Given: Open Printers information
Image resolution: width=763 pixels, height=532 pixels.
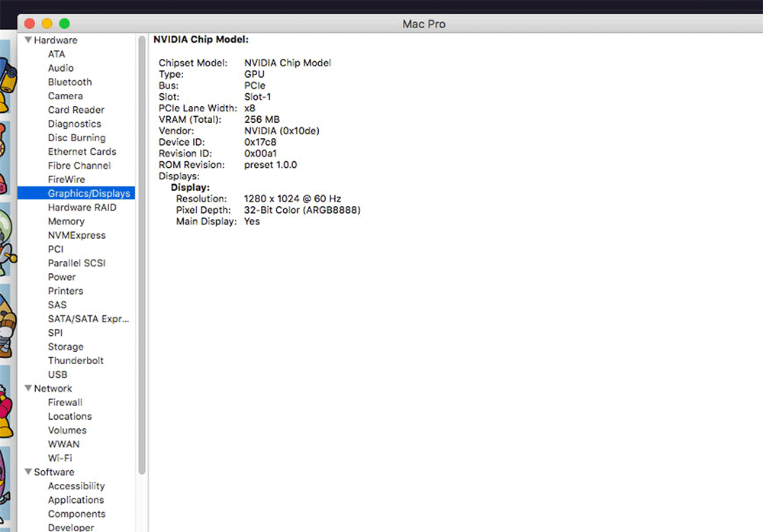Looking at the screenshot, I should (x=65, y=291).
